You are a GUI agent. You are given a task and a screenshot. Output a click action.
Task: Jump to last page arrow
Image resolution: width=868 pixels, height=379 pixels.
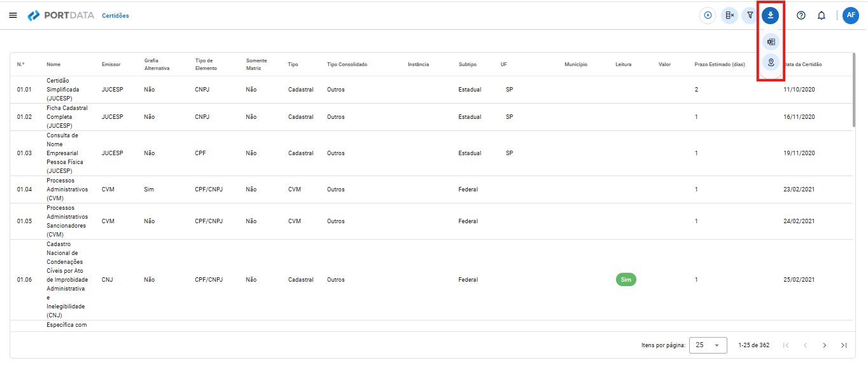pyautogui.click(x=844, y=345)
